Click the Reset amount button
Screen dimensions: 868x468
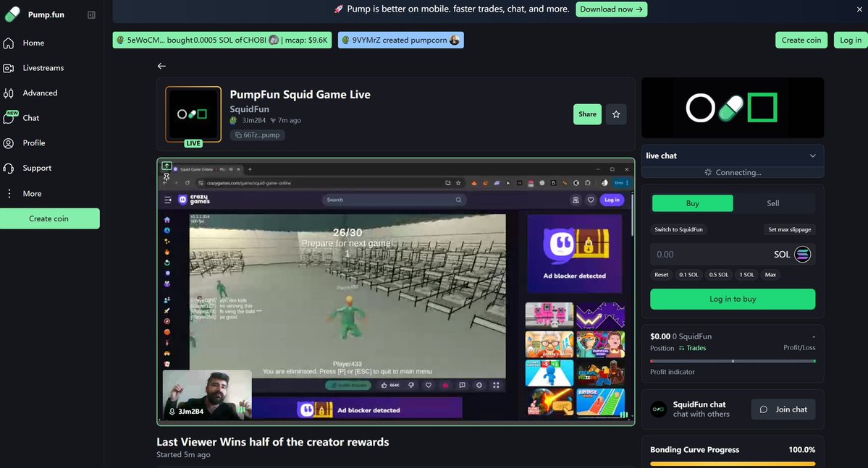[662, 275]
